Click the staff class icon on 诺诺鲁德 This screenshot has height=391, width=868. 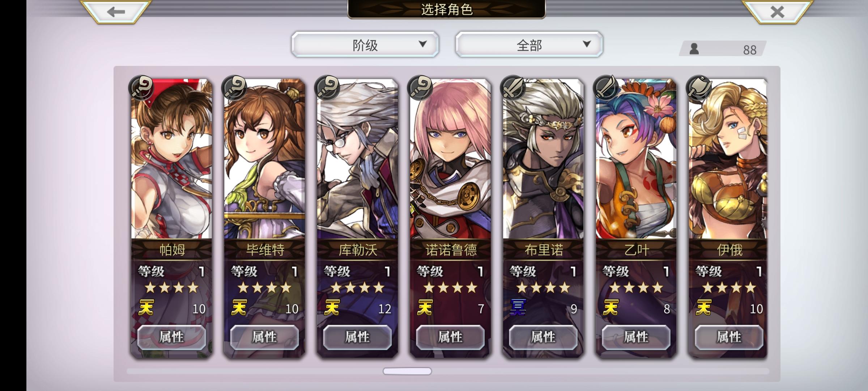pyautogui.click(x=420, y=87)
